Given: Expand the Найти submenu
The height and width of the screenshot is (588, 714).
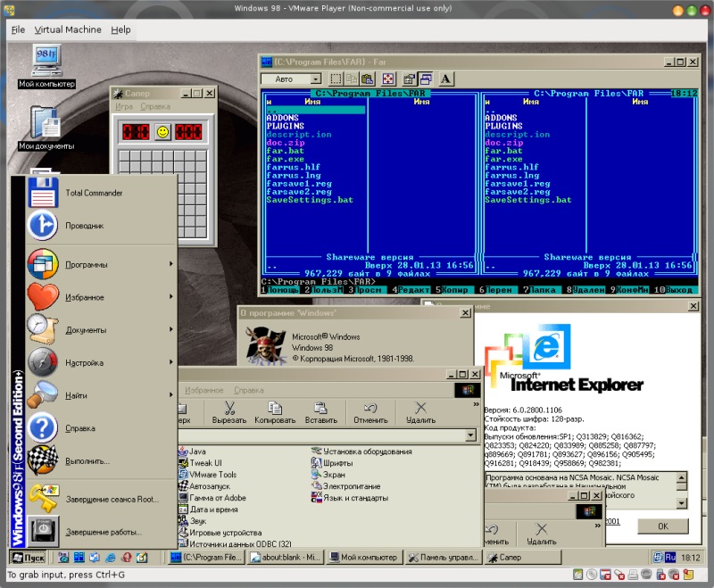Looking at the screenshot, I should coord(101,395).
